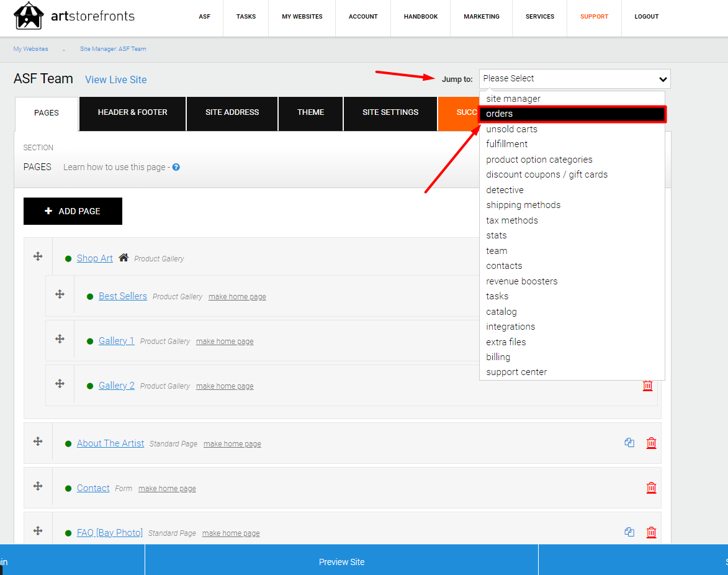
Task: Choose tax methods in the dropdown
Action: pos(572,220)
